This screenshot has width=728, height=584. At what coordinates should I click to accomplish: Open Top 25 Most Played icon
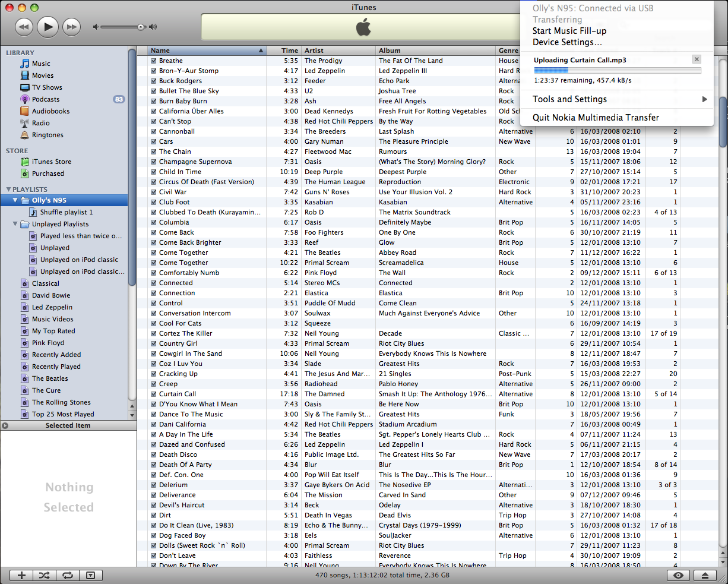point(24,414)
